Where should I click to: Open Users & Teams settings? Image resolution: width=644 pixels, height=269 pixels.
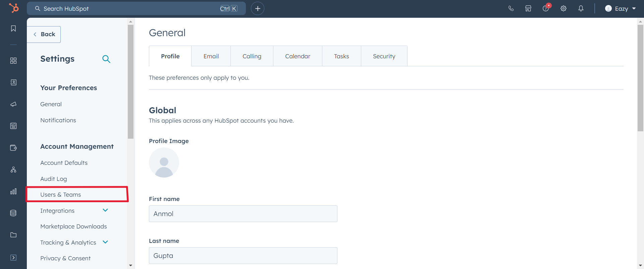click(x=60, y=195)
